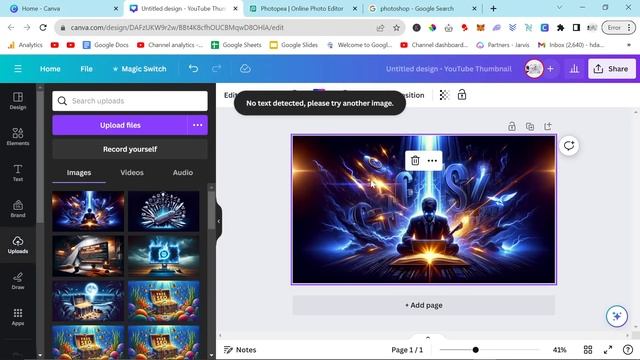Open Google Docs bookmark
This screenshot has width=640, height=360.
pyautogui.click(x=106, y=45)
